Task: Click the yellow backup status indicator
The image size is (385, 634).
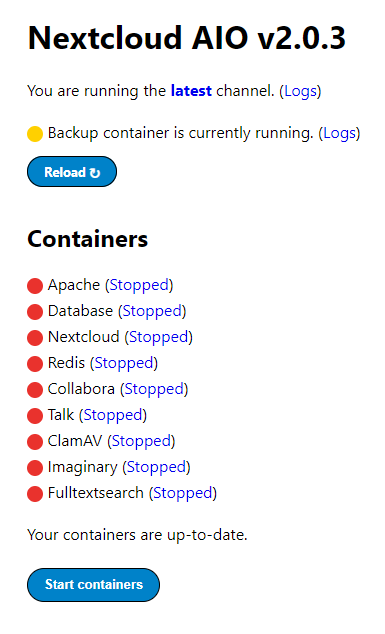Action: [35, 134]
